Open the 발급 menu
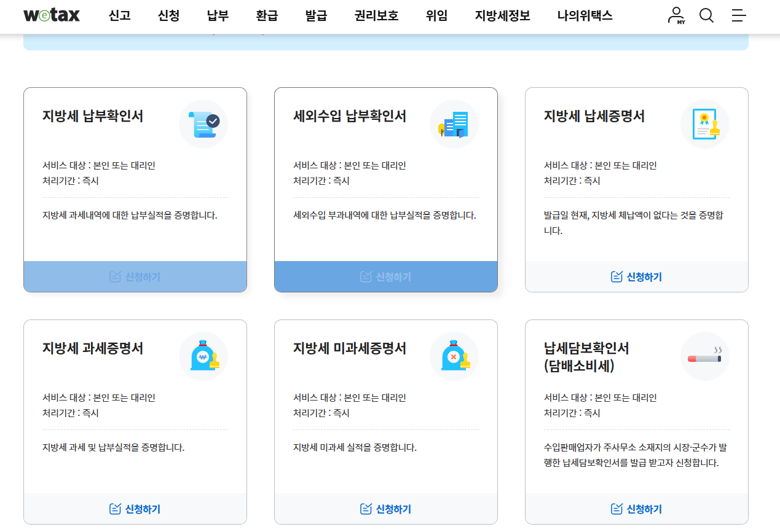Image resolution: width=780 pixels, height=532 pixels. coord(316,16)
